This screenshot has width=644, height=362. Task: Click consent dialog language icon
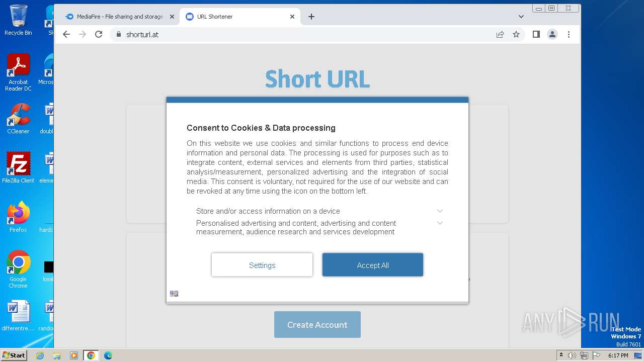click(x=174, y=294)
